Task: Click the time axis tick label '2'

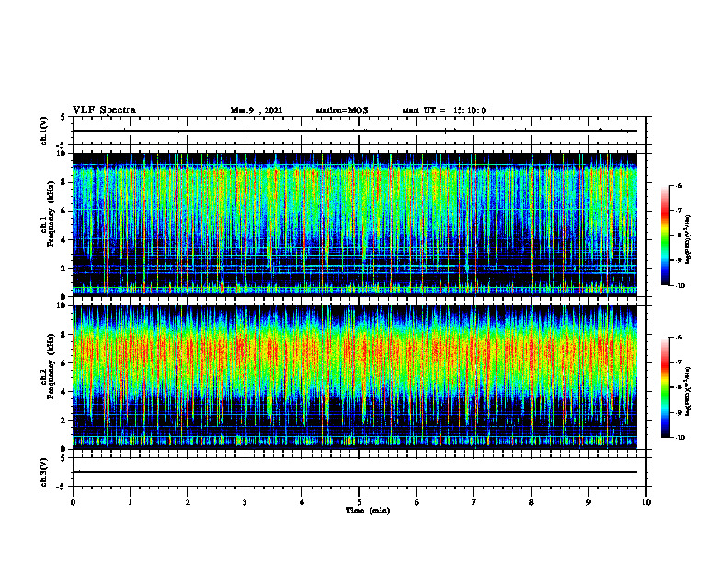Action: (x=188, y=502)
